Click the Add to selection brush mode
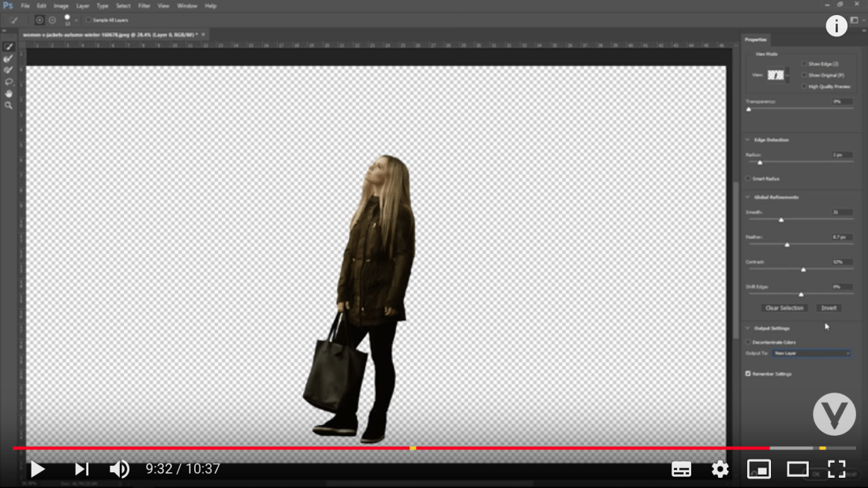868x488 pixels. click(39, 20)
